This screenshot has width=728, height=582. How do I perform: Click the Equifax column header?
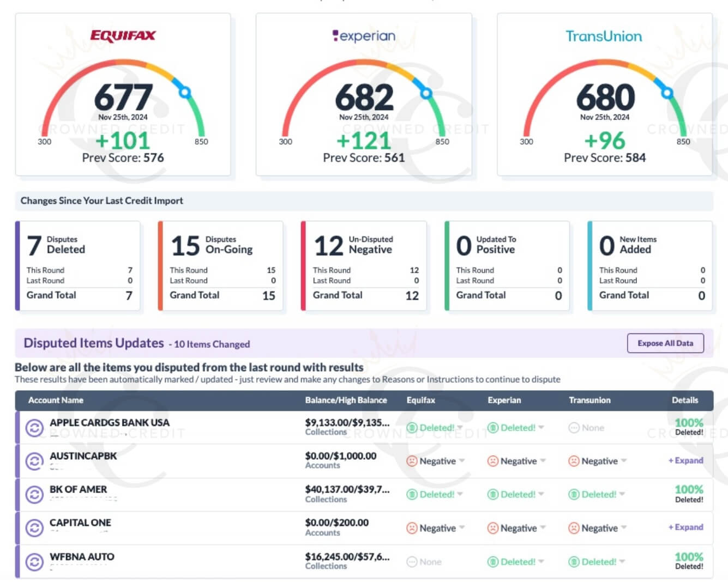pyautogui.click(x=421, y=400)
